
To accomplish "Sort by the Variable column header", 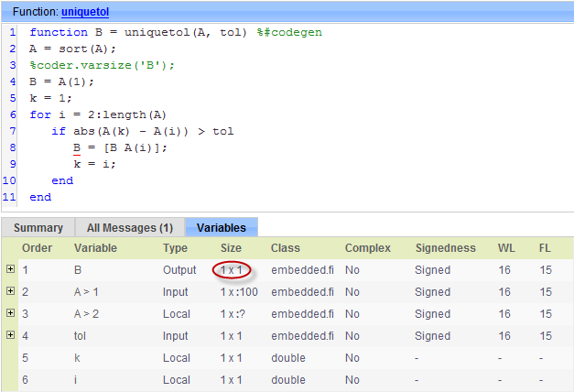I will 95,248.
